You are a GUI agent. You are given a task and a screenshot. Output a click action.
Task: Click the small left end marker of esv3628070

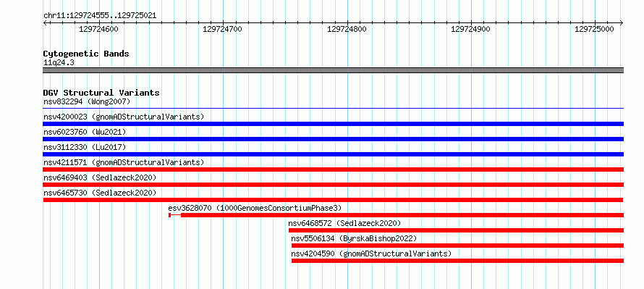pos(170,215)
